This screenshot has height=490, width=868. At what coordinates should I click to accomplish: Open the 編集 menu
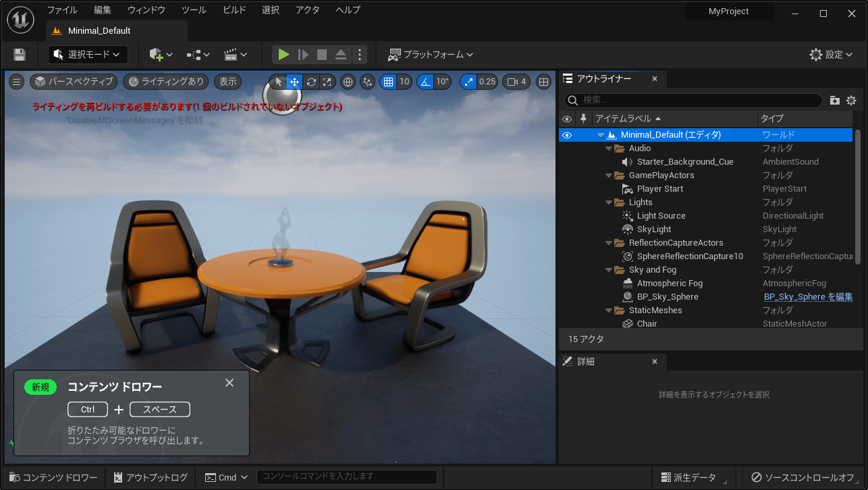point(103,10)
